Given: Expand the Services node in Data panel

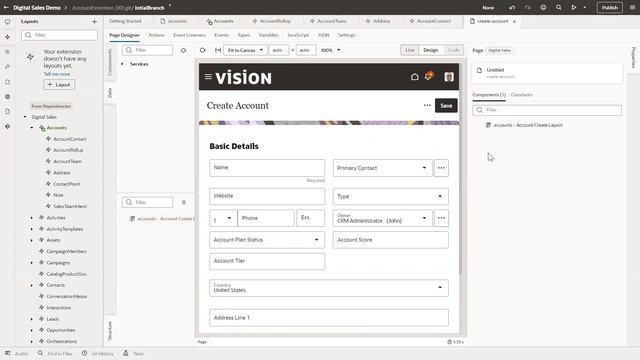Looking at the screenshot, I should click(122, 64).
